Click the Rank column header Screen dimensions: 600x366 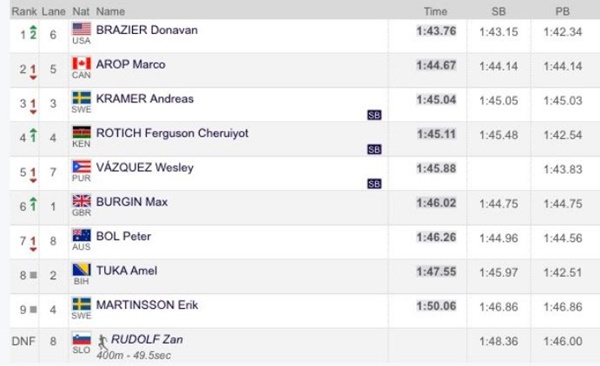tap(24, 11)
